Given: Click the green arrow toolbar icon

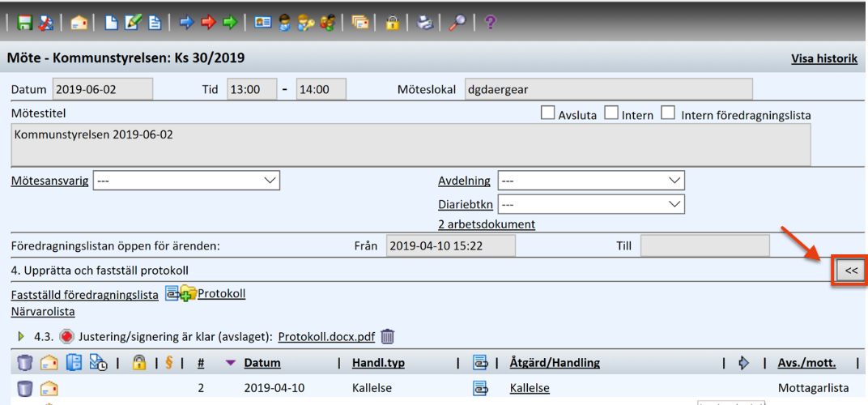Looking at the screenshot, I should (230, 22).
